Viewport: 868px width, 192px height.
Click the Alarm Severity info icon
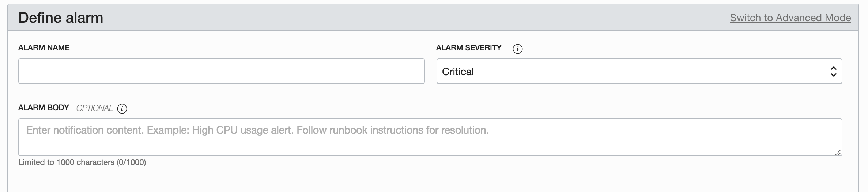(x=517, y=49)
